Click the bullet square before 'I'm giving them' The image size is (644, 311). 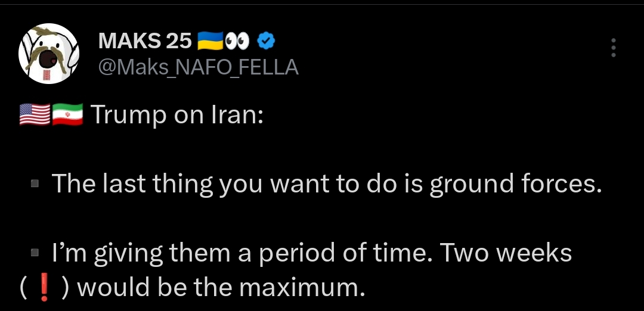point(35,254)
